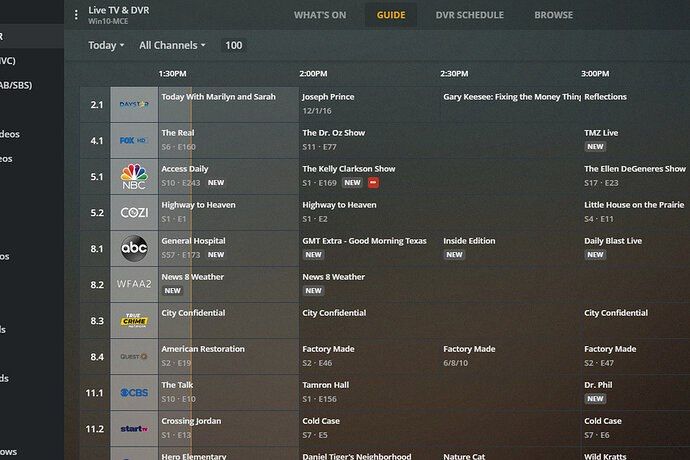Select Daily Blast Live listing

[x=636, y=249]
